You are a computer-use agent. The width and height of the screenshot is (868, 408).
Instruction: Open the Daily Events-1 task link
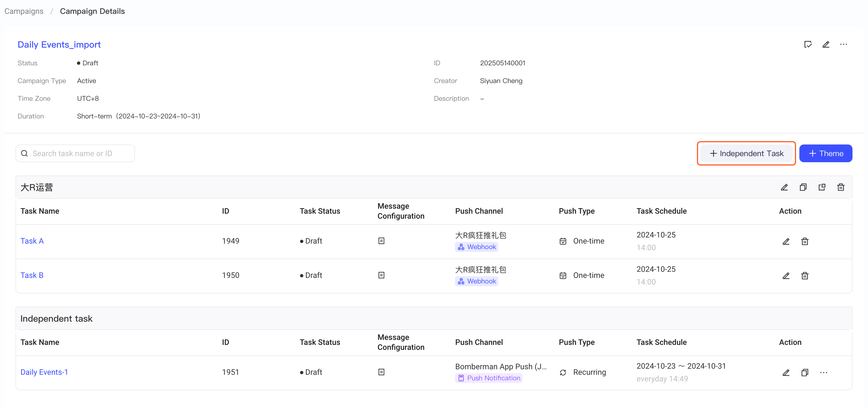44,372
